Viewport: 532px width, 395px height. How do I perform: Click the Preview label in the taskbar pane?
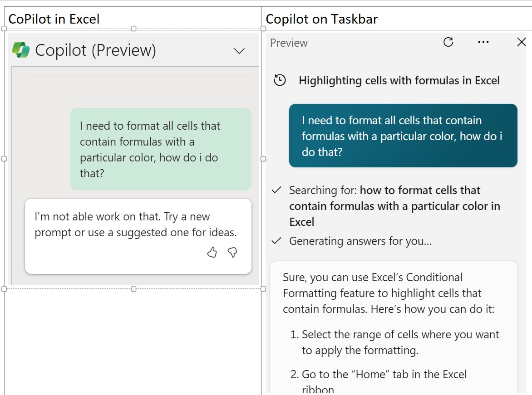coord(289,43)
